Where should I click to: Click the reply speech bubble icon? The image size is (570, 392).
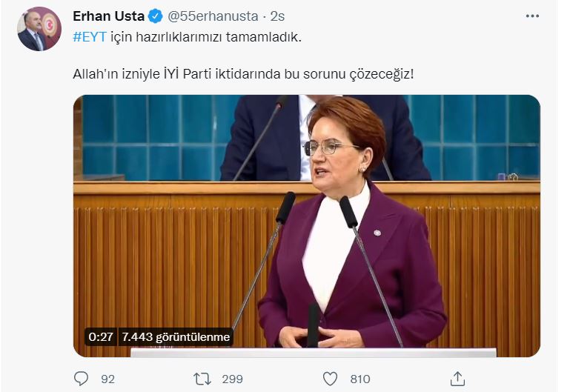(x=81, y=379)
